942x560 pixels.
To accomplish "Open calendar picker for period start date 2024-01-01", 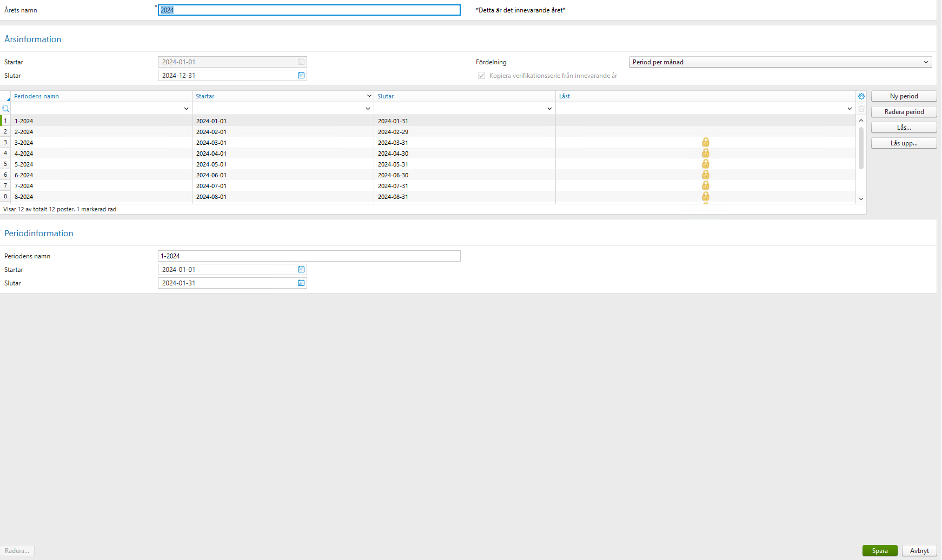I will 301,269.
